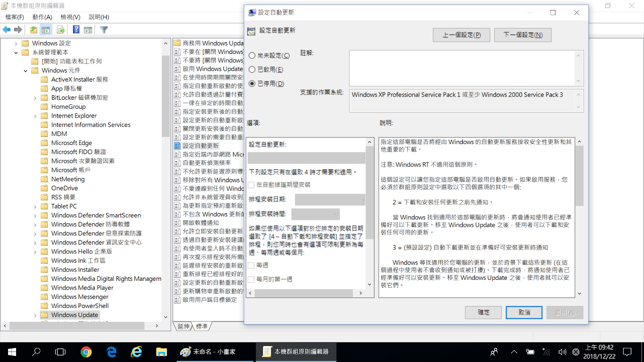Click the up-one-level folder toolbar icon

coord(34,30)
